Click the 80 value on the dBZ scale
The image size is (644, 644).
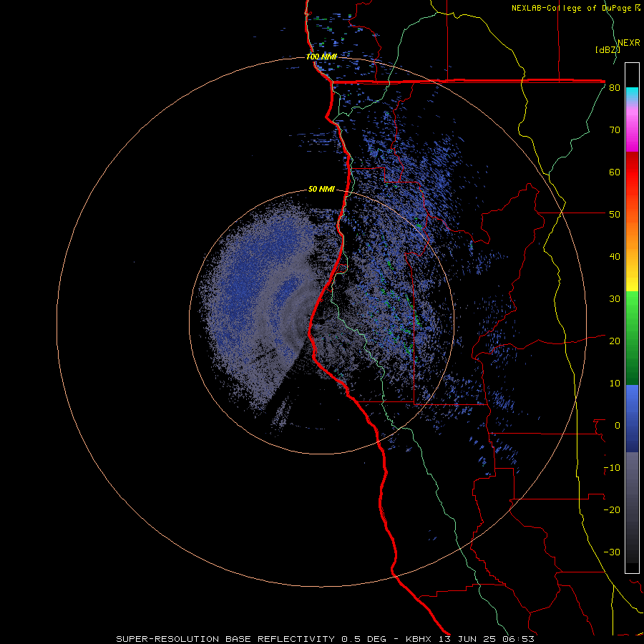[x=615, y=88]
